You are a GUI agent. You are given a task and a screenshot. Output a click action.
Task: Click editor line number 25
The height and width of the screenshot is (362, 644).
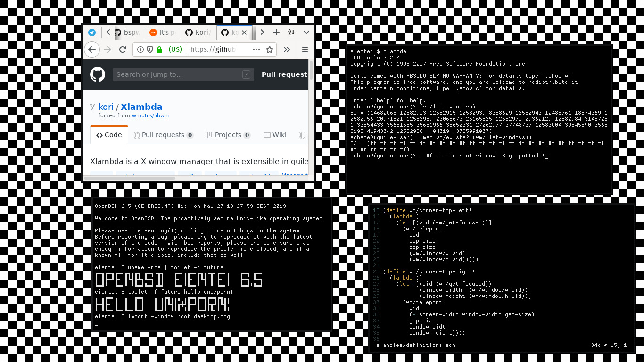coord(376,271)
